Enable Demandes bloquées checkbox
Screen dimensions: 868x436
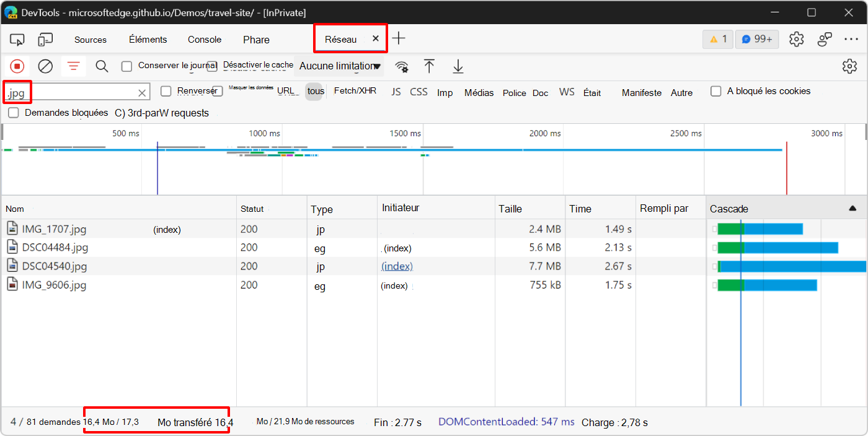[x=13, y=113]
